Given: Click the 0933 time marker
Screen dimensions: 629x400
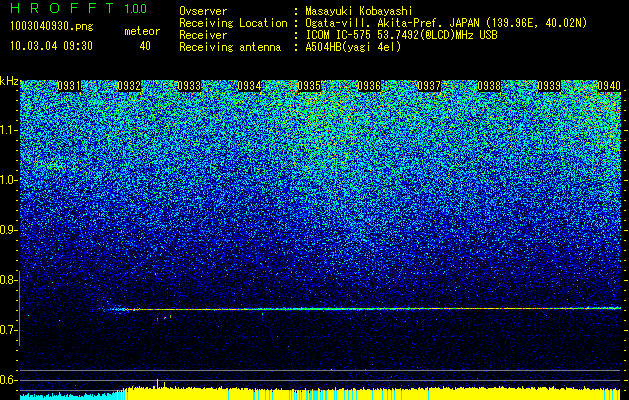Looking at the screenshot, I should (x=189, y=86).
